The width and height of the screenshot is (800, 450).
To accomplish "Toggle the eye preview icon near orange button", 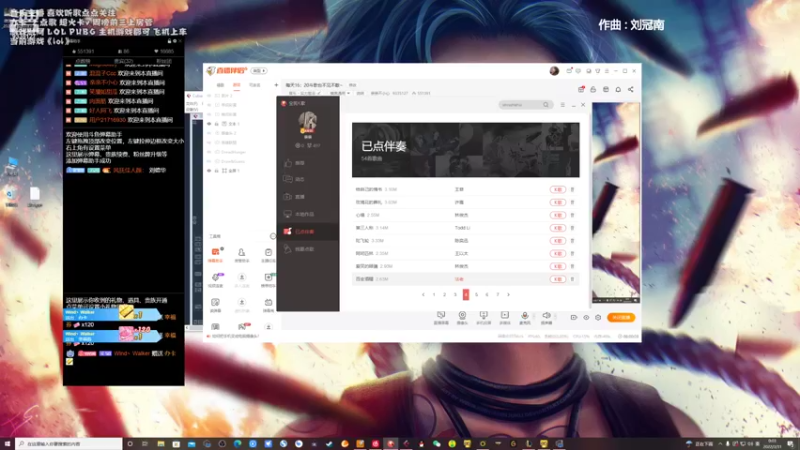I will 586,317.
